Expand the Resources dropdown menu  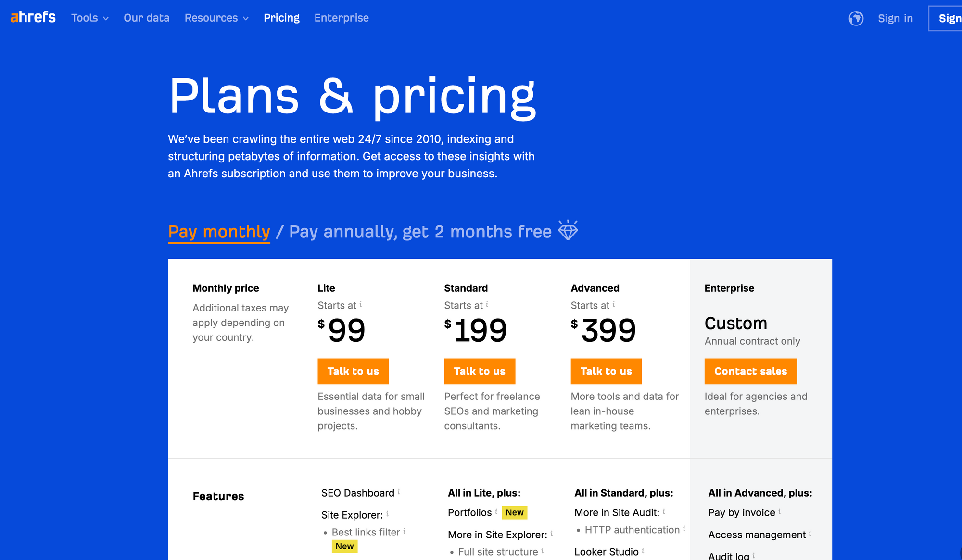coord(216,18)
